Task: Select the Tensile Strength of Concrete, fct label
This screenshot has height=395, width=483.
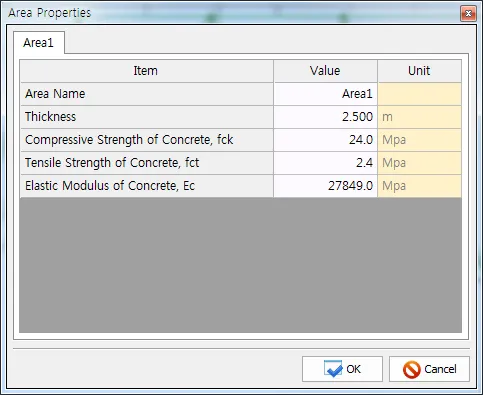Action: (x=147, y=163)
